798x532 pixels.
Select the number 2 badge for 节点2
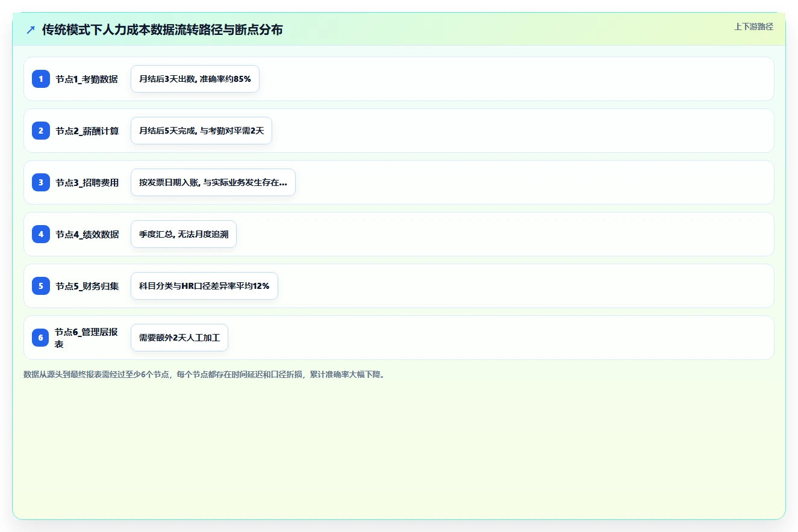tap(41, 131)
